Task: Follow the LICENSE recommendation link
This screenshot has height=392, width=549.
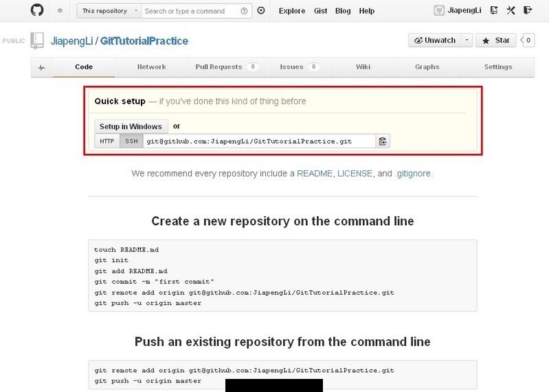Action: (x=355, y=174)
